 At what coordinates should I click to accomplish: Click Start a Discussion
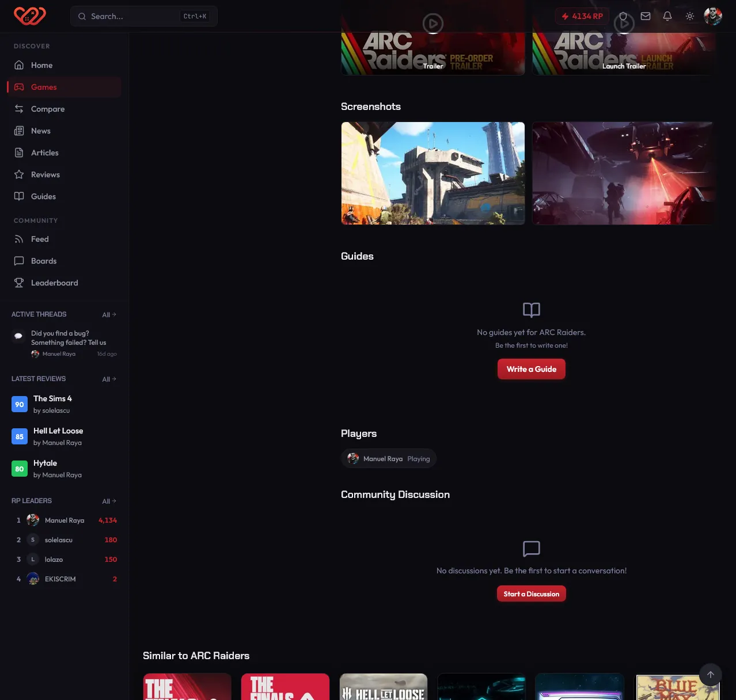coord(531,594)
